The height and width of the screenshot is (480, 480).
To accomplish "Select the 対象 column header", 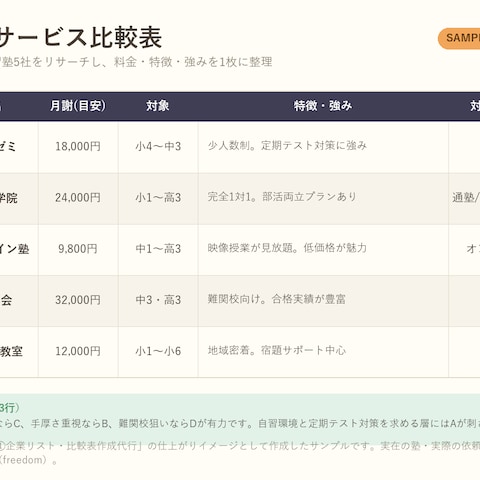I will pyautogui.click(x=158, y=106).
